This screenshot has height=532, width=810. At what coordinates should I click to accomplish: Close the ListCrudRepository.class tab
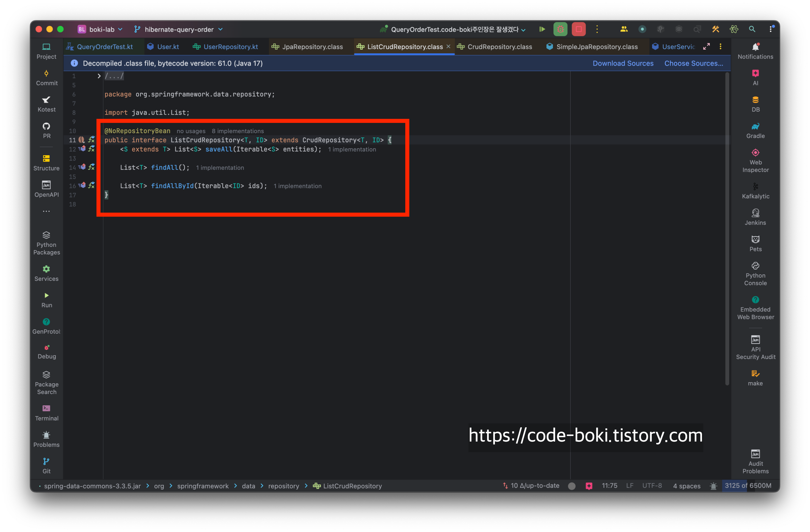448,46
